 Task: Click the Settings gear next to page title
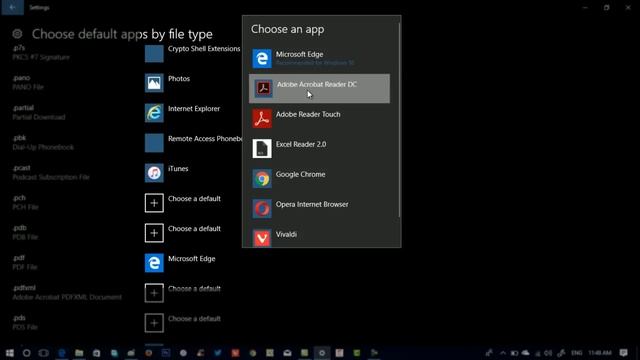tap(17, 34)
